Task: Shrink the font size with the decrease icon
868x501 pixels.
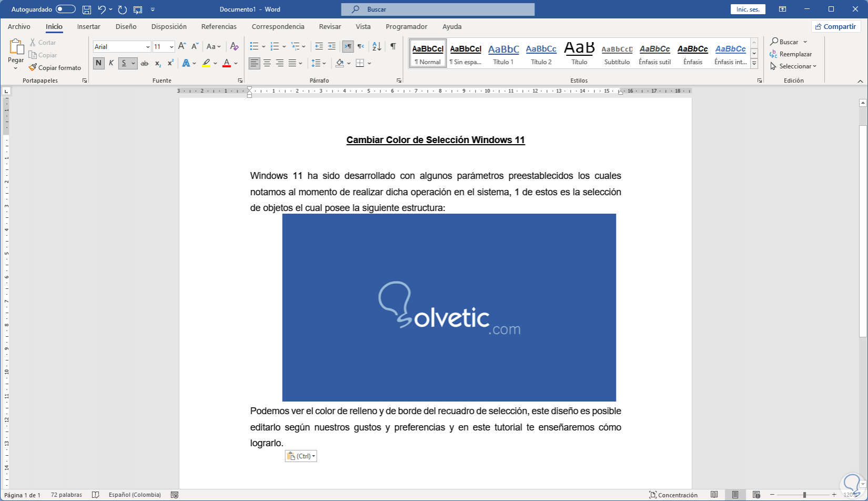Action: click(195, 46)
